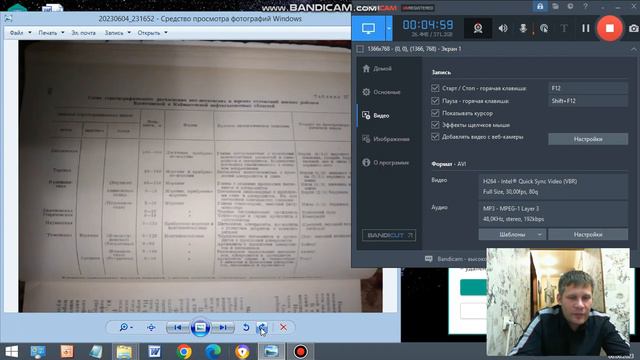Screen dimensions: 640x360
Task: Click Эл. почта in Photo Viewer toolbar
Action: (x=84, y=33)
